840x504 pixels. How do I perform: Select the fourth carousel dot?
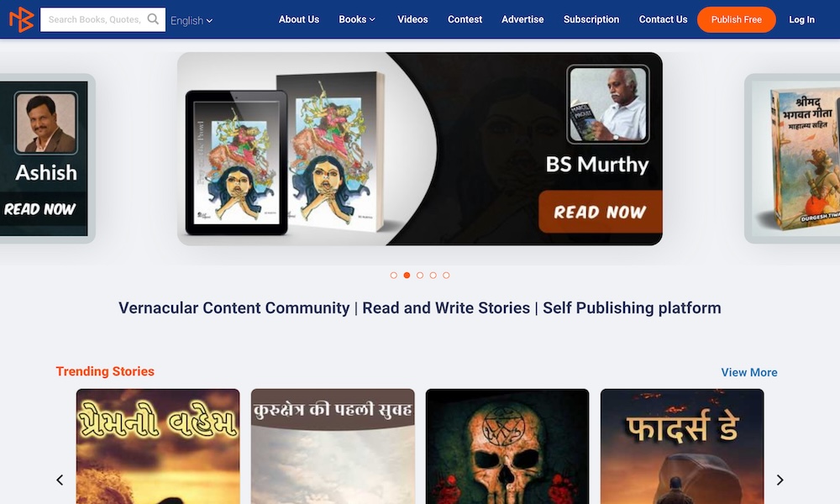click(x=433, y=276)
